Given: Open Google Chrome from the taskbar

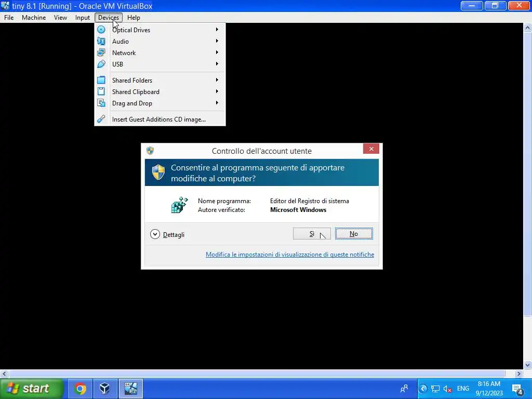Looking at the screenshot, I should click(x=80, y=389).
